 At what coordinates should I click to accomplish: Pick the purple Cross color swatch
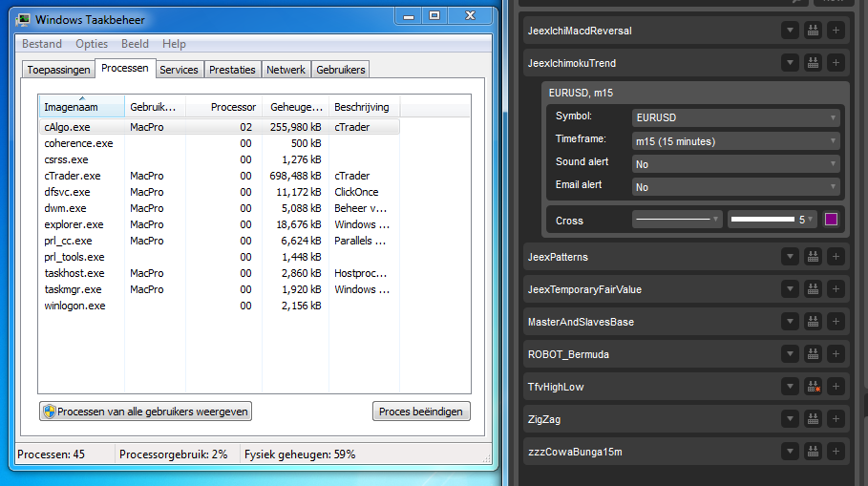point(831,220)
